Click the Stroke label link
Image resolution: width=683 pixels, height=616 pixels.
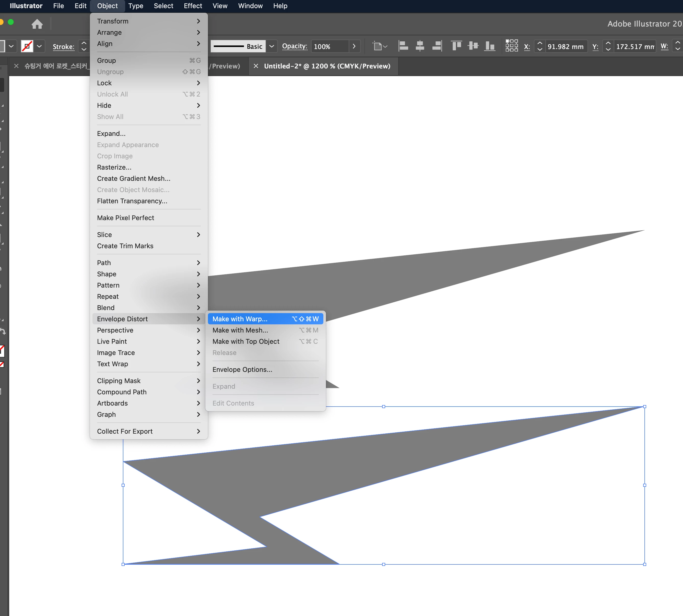pos(63,47)
